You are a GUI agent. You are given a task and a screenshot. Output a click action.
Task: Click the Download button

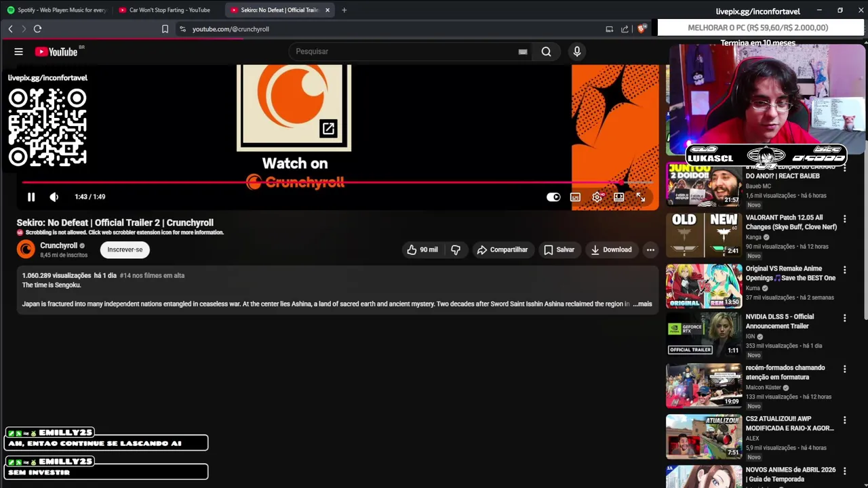(611, 249)
